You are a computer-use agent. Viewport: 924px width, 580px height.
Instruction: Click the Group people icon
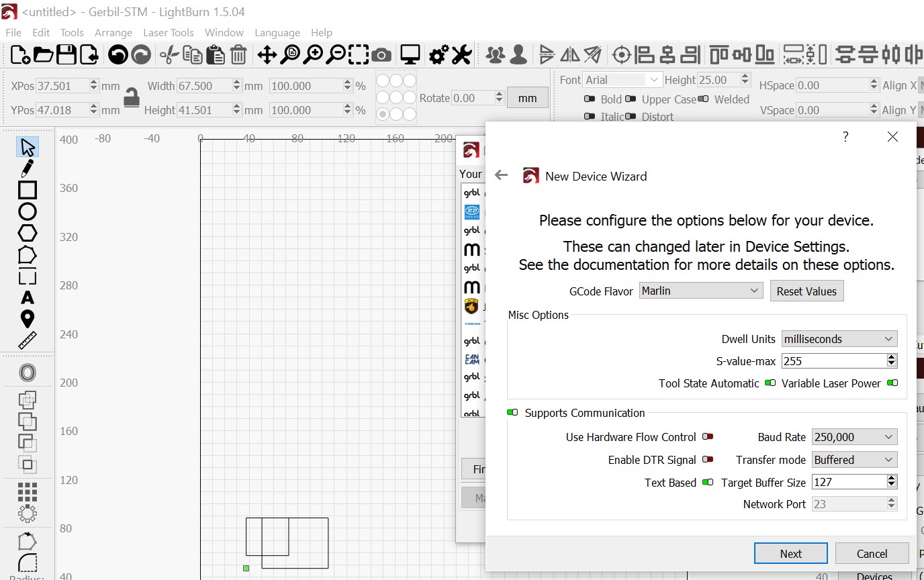pos(496,55)
